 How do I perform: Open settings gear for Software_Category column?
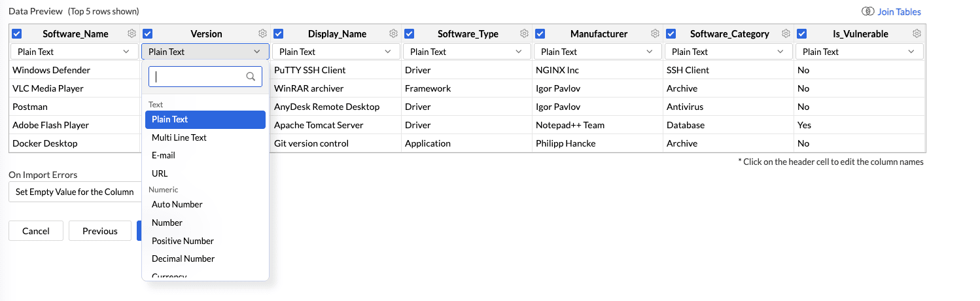[x=786, y=34]
